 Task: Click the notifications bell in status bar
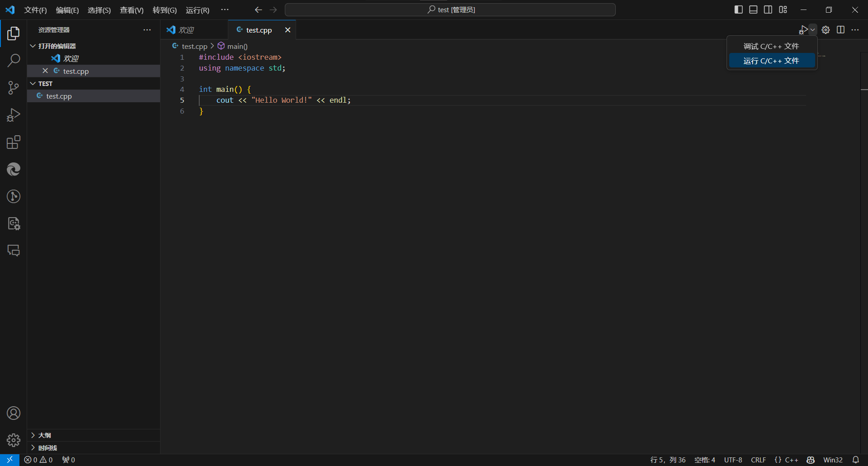[x=855, y=460]
